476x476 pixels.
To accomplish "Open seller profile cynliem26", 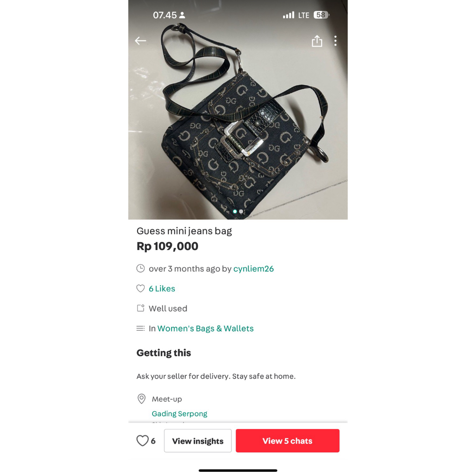I will click(x=253, y=269).
